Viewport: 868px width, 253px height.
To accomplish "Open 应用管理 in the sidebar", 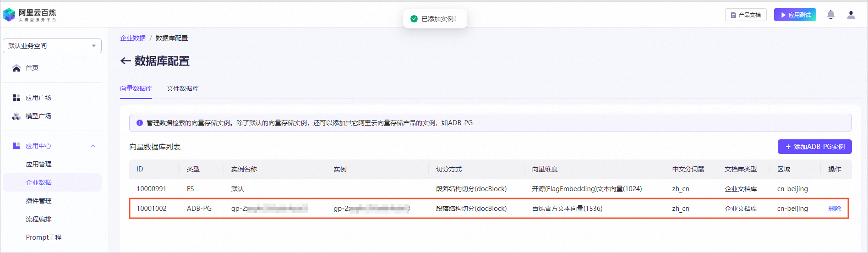I will 38,164.
